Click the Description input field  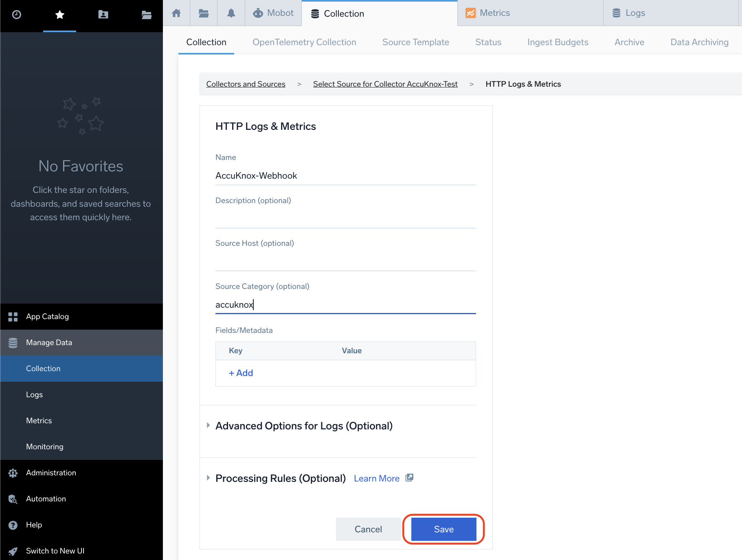[x=345, y=219]
